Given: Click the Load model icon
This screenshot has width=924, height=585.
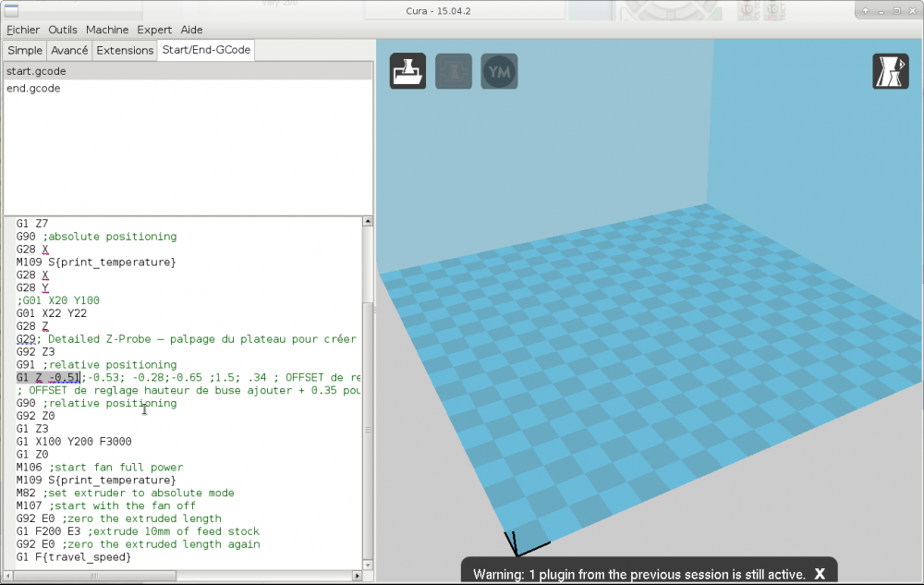Looking at the screenshot, I should [407, 71].
